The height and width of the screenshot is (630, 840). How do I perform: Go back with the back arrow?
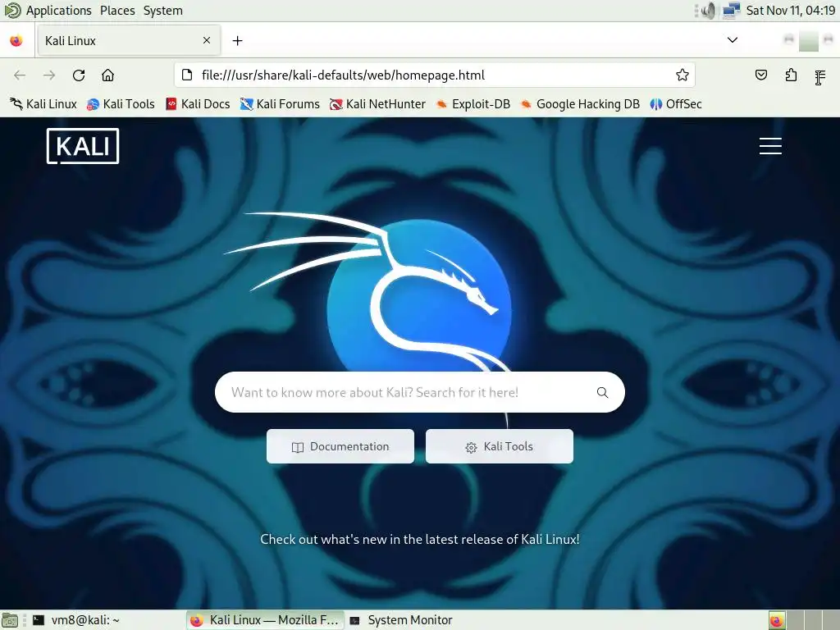pos(20,75)
